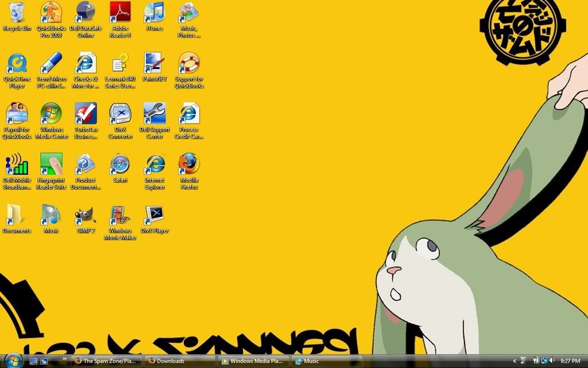Open Dell DataSafe Online shortcut
The width and height of the screenshot is (588, 368).
click(x=86, y=20)
